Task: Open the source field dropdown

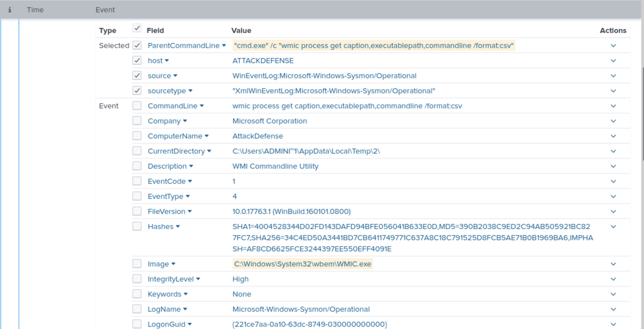Action: (x=175, y=76)
